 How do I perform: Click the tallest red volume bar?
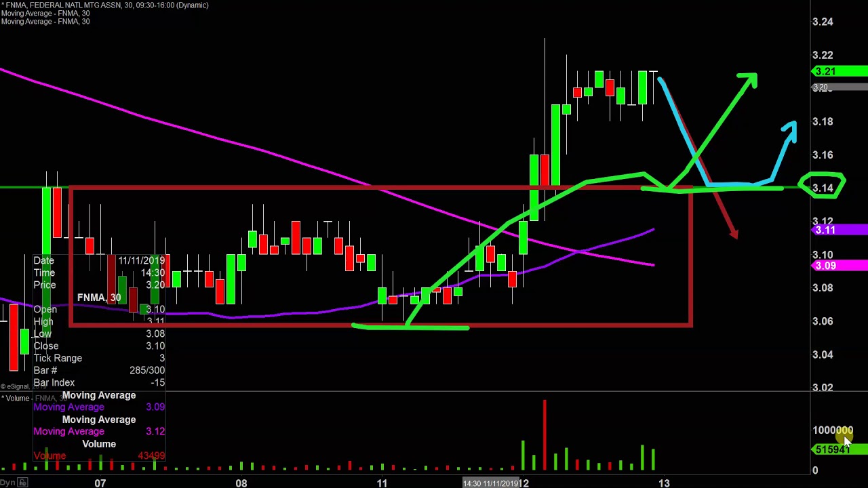click(x=544, y=435)
